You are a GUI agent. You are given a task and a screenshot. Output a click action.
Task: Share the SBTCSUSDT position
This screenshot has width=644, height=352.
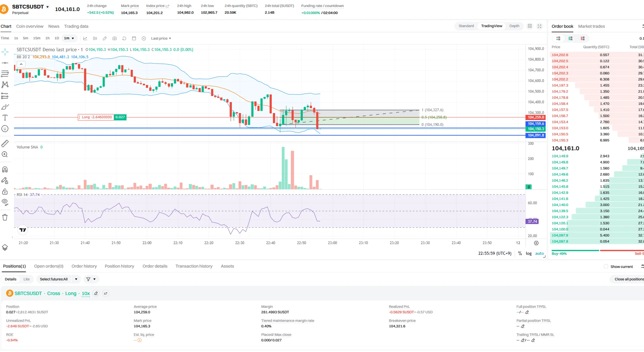pyautogui.click(x=106, y=293)
